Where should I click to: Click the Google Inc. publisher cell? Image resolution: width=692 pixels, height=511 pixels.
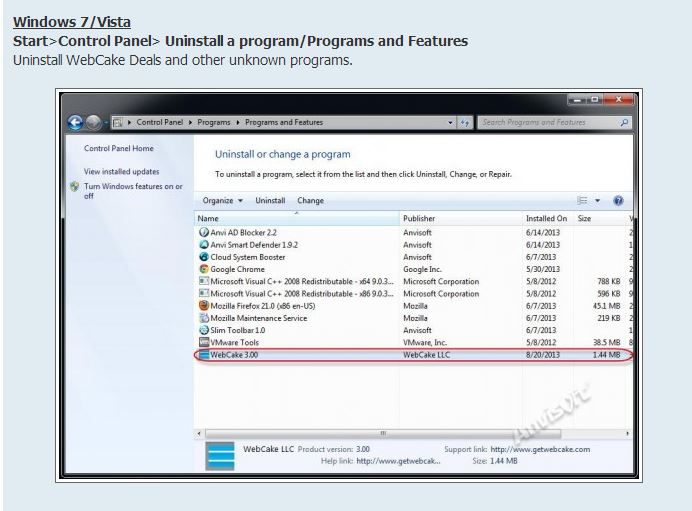tap(422, 269)
